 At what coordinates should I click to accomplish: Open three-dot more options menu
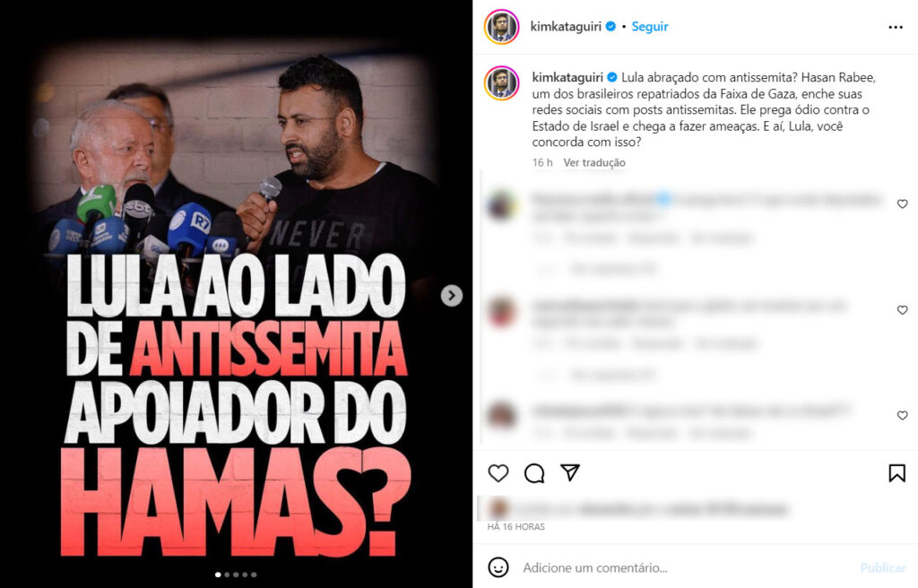[896, 27]
